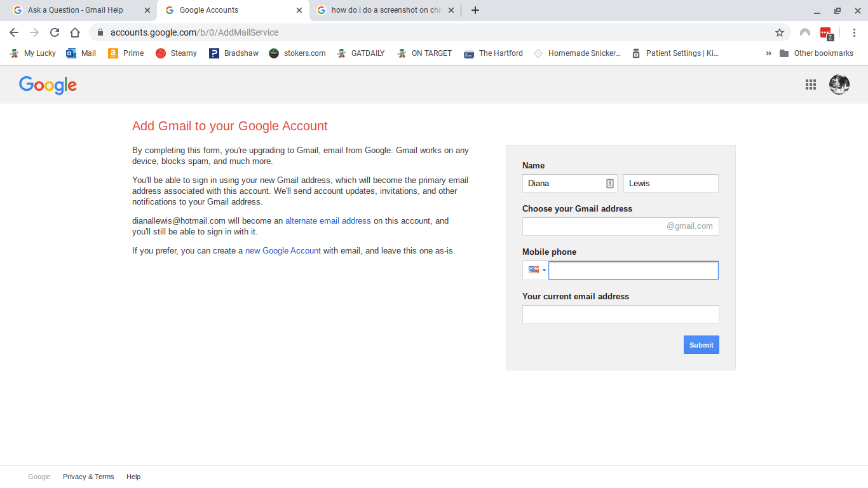Click the autofill contact icon in first name field
Image resolution: width=868 pixels, height=488 pixels.
click(x=610, y=184)
